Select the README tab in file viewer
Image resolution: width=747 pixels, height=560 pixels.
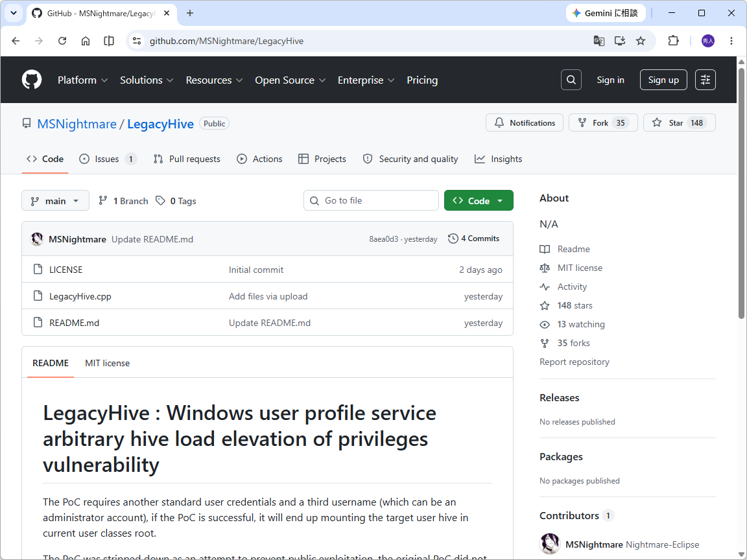[x=51, y=363]
